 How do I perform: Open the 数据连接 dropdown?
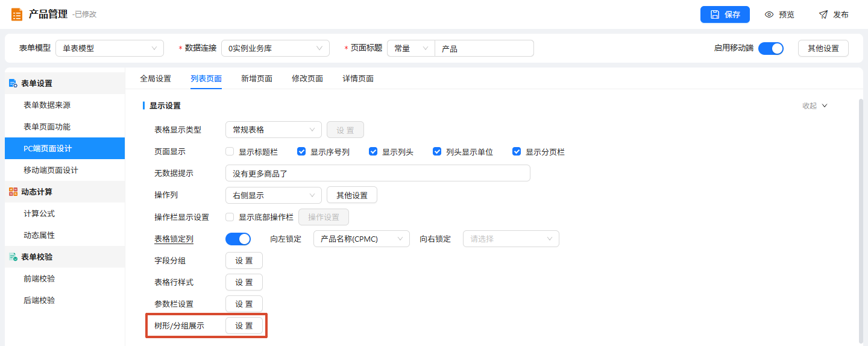pyautogui.click(x=275, y=48)
